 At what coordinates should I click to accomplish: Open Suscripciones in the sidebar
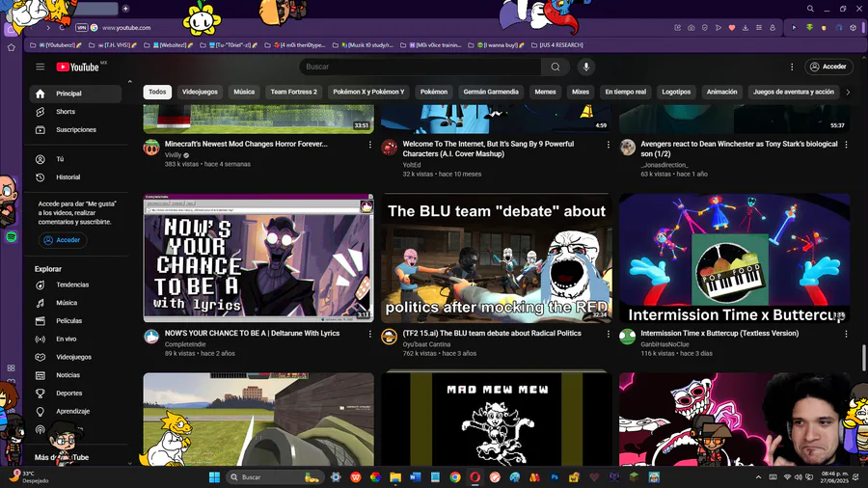pos(75,130)
